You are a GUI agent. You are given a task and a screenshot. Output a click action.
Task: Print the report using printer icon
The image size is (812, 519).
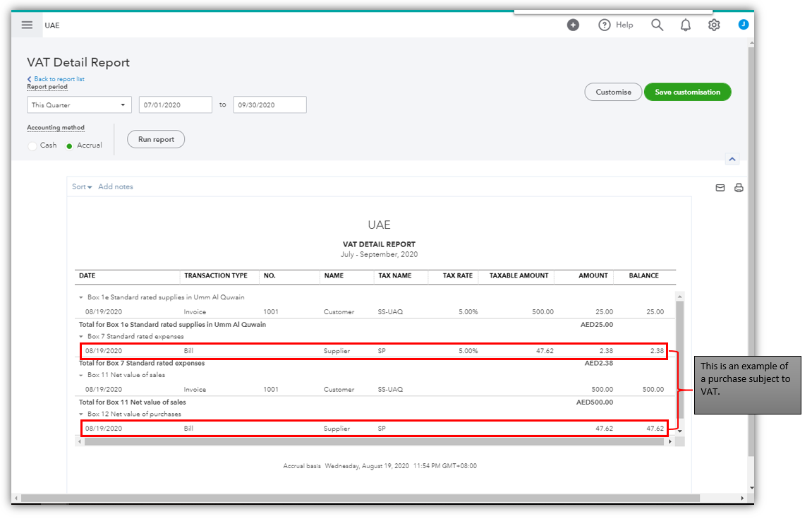[739, 188]
